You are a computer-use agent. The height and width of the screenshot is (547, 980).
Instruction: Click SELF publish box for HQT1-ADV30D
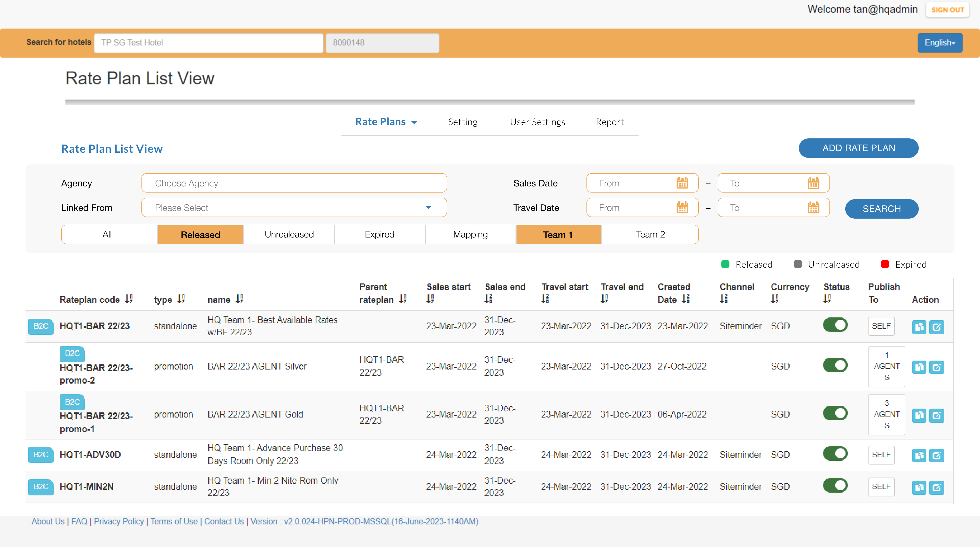coord(881,455)
